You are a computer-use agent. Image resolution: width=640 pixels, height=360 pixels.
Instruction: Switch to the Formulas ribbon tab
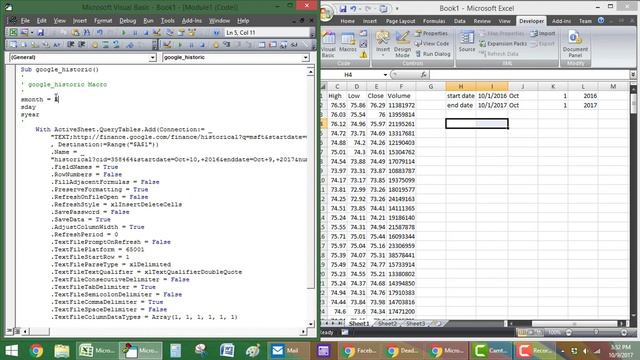coord(433,21)
